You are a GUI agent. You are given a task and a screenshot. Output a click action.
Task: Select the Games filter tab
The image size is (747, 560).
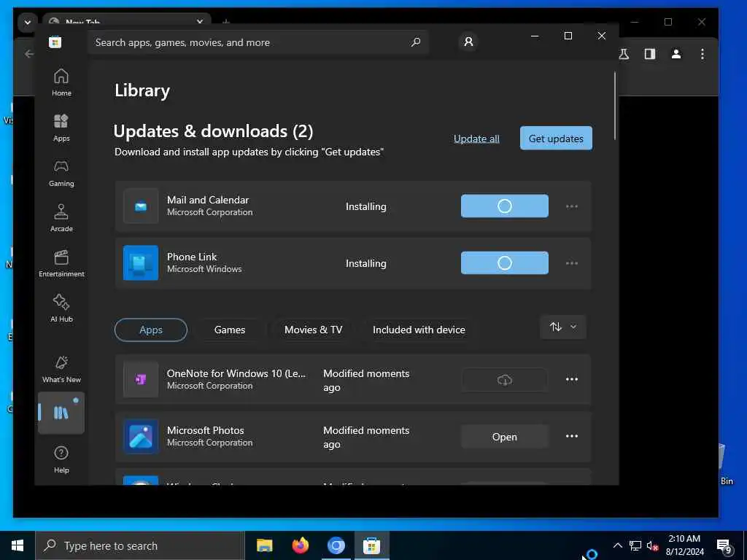(x=230, y=330)
